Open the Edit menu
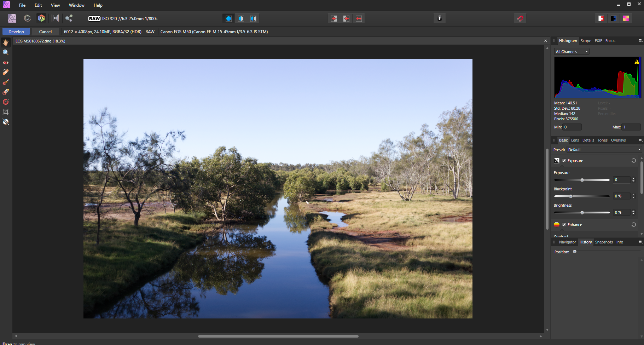The height and width of the screenshot is (345, 644). [38, 5]
